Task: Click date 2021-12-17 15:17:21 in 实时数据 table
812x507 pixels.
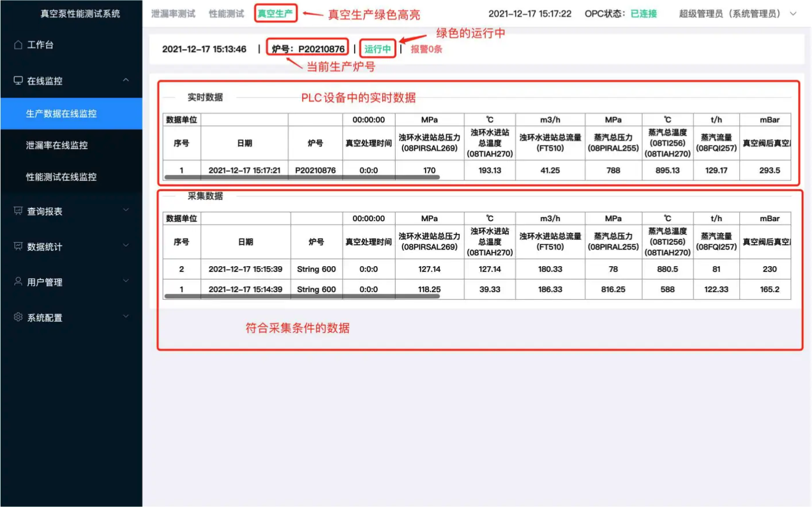Action: click(244, 170)
